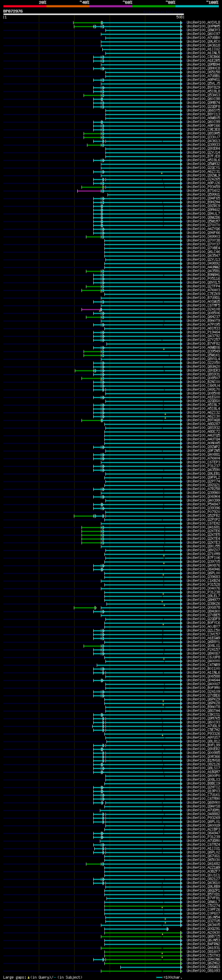Open hit UniRef100_O43547
The height and width of the screenshot is (980, 222).
coord(203,256)
